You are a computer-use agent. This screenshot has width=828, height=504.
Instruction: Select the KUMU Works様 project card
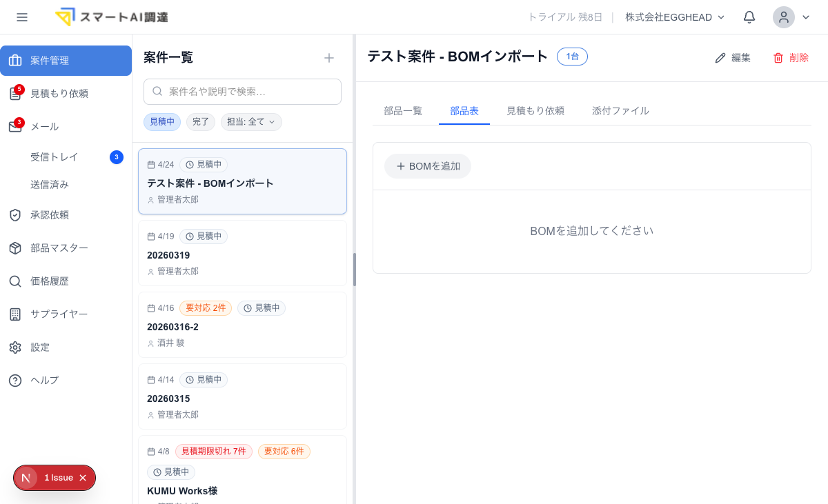pos(242,470)
